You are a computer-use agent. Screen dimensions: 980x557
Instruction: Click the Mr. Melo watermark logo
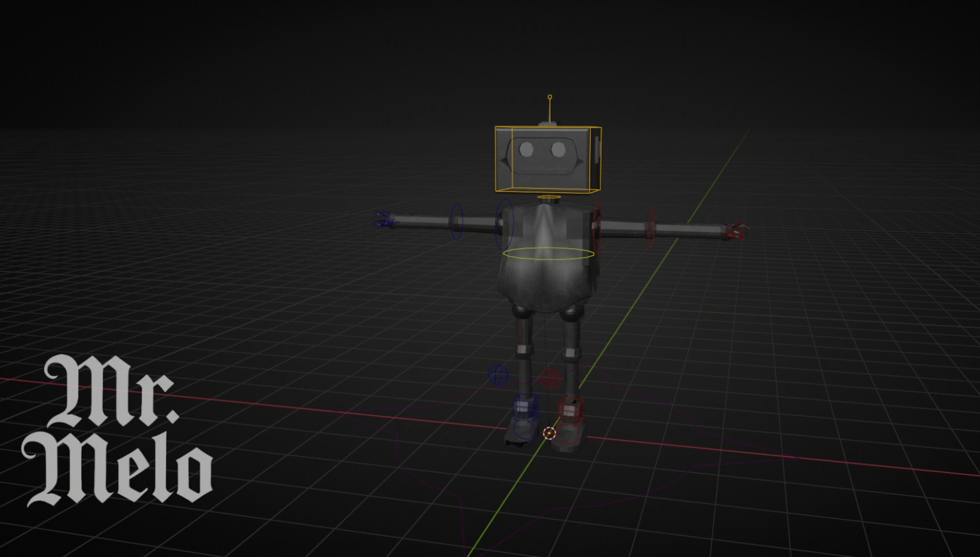click(x=118, y=430)
